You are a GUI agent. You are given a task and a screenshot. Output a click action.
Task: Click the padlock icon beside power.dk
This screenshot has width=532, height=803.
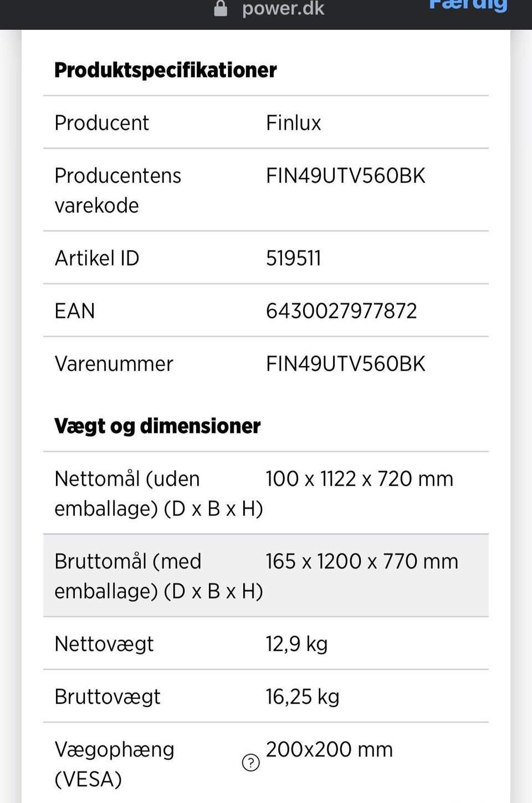click(221, 9)
